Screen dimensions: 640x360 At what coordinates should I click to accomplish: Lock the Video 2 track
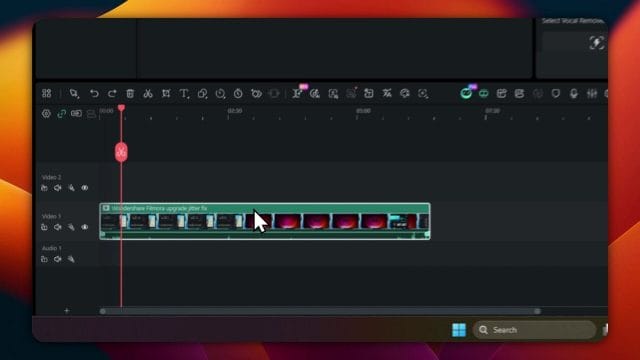point(44,188)
